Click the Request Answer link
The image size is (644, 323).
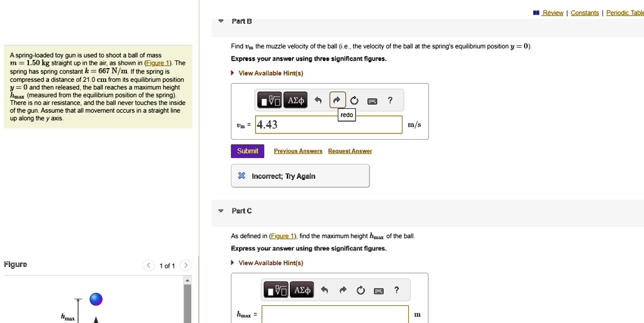pyautogui.click(x=350, y=151)
